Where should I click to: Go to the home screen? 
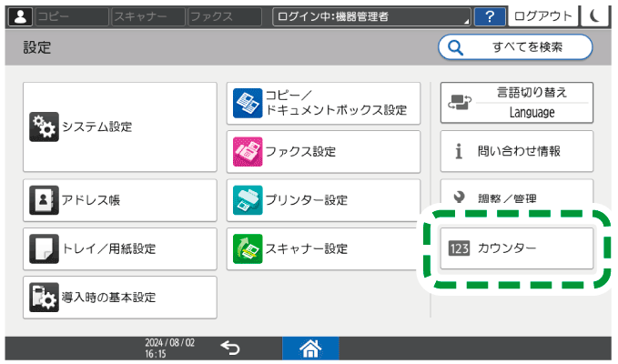click(310, 349)
